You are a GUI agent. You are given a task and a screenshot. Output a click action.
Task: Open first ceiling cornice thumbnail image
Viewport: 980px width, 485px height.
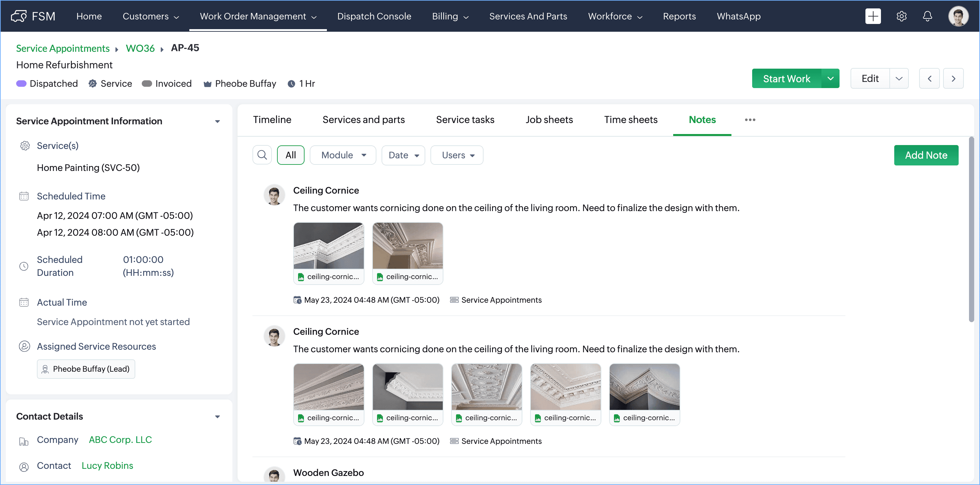pos(328,245)
